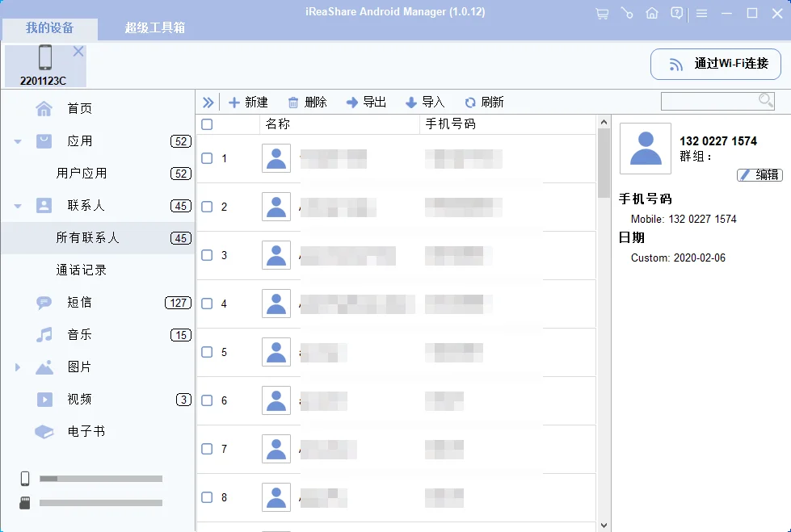Open help via the question mark icon
The image size is (791, 532).
click(677, 14)
